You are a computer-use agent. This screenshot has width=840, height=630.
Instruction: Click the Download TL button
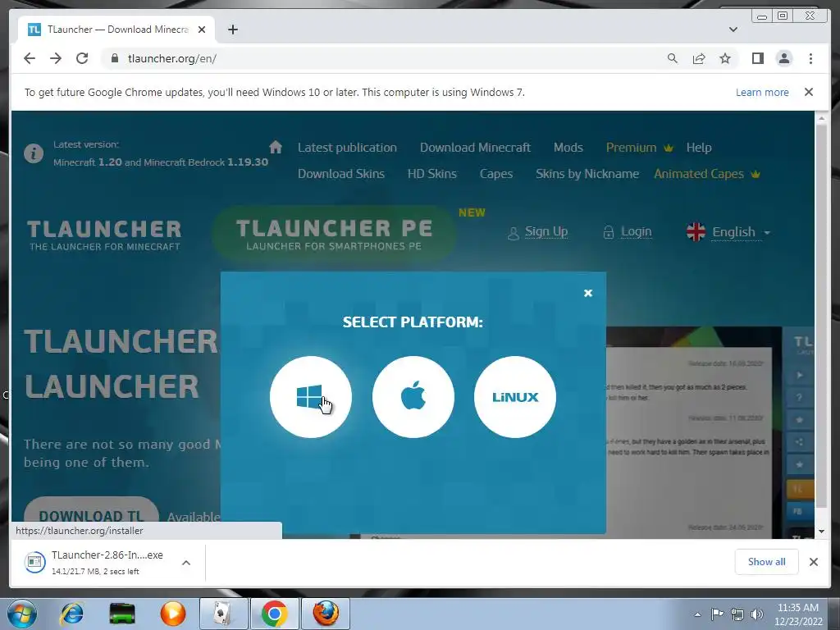coord(91,515)
